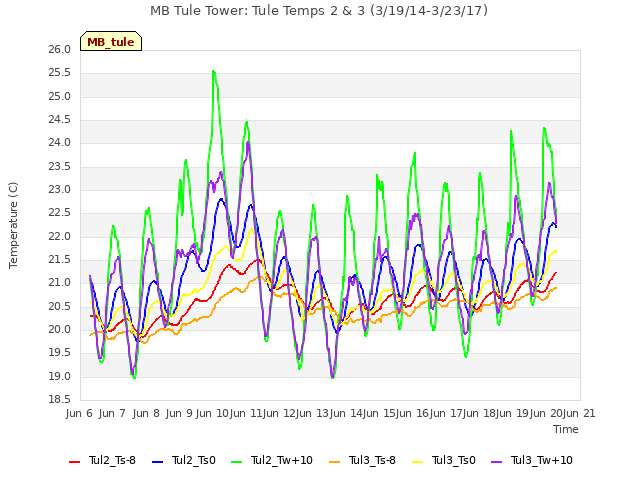The height and width of the screenshot is (480, 640).
Task: Click the Temperature (C) axis label
Action: [x=13, y=225]
